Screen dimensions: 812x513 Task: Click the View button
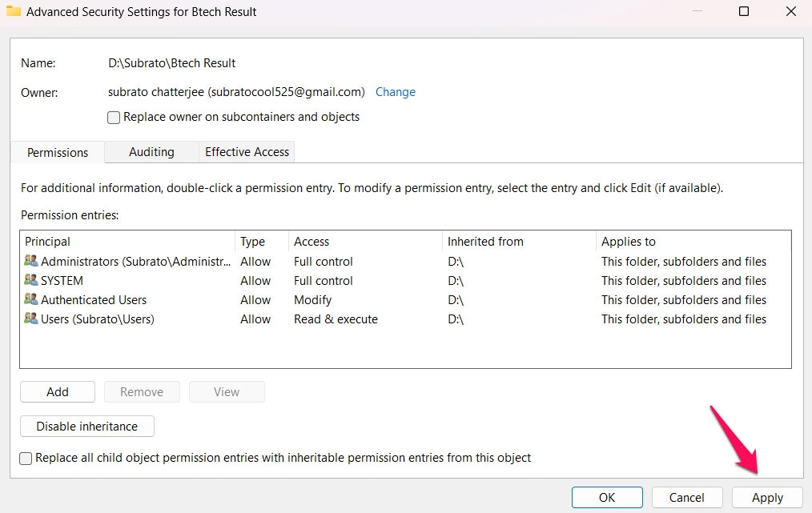[x=227, y=392]
